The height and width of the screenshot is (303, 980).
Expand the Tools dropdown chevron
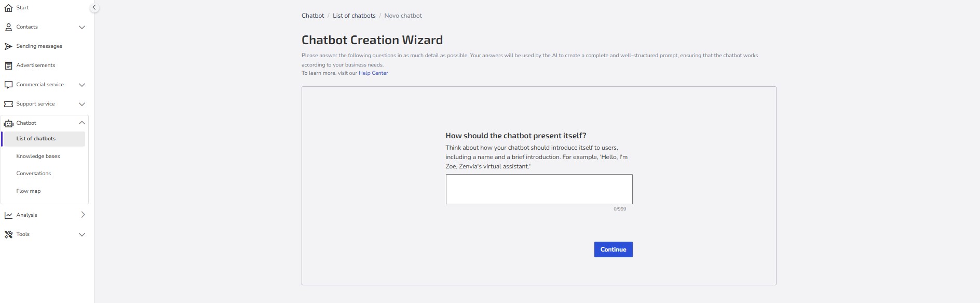tap(81, 234)
